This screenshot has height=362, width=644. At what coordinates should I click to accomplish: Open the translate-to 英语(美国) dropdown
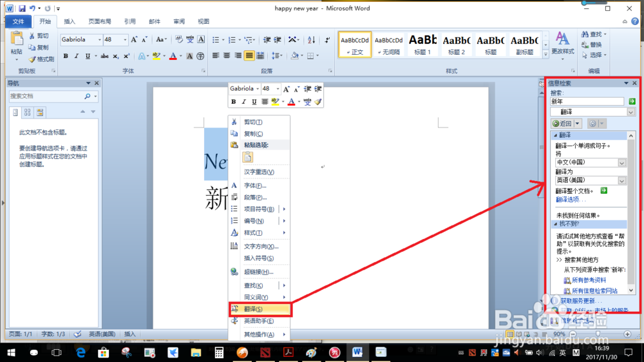tap(622, 181)
